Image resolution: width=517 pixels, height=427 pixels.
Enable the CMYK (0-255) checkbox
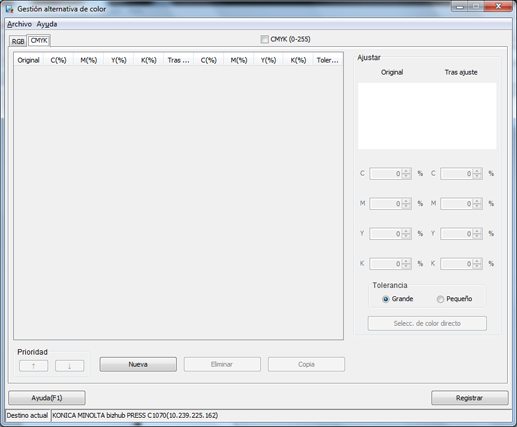pos(264,39)
